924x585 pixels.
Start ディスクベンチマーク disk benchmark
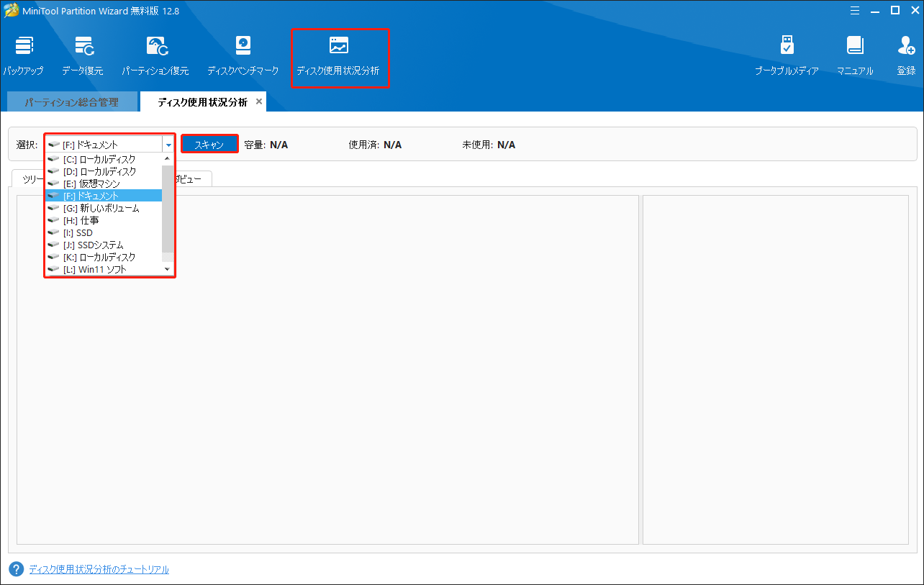(243, 56)
